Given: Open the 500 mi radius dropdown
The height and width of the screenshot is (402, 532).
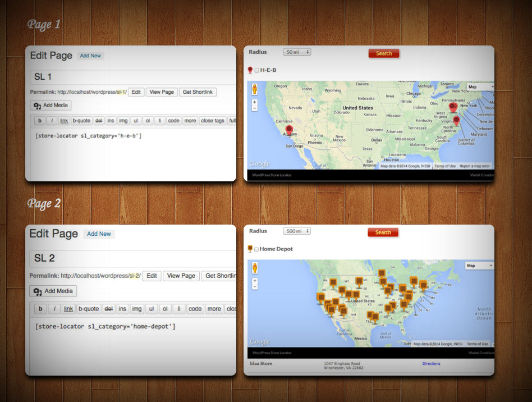Looking at the screenshot, I should pos(297,231).
